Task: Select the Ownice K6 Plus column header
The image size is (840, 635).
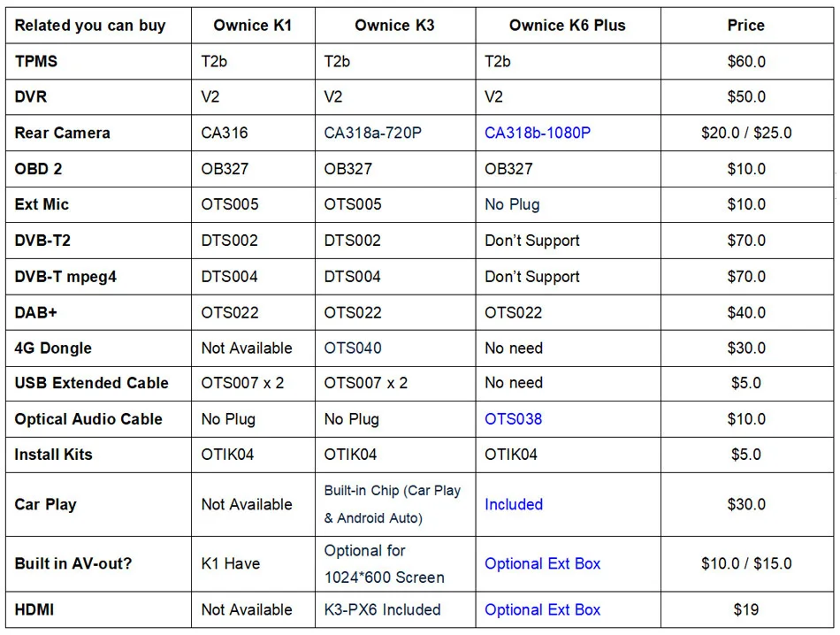Action: point(567,26)
